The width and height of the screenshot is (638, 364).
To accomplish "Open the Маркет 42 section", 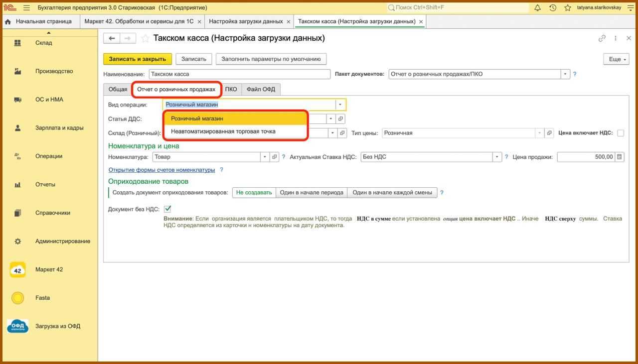I will click(49, 270).
